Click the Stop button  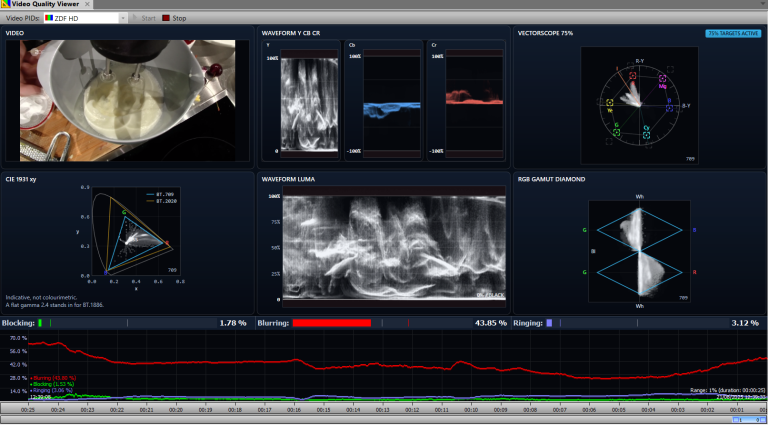pyautogui.click(x=174, y=18)
